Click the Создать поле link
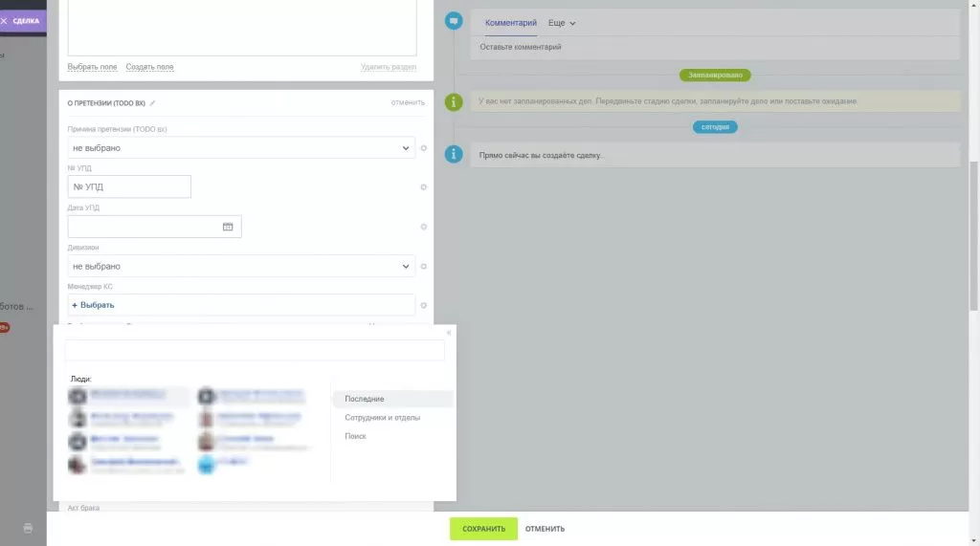 [149, 67]
